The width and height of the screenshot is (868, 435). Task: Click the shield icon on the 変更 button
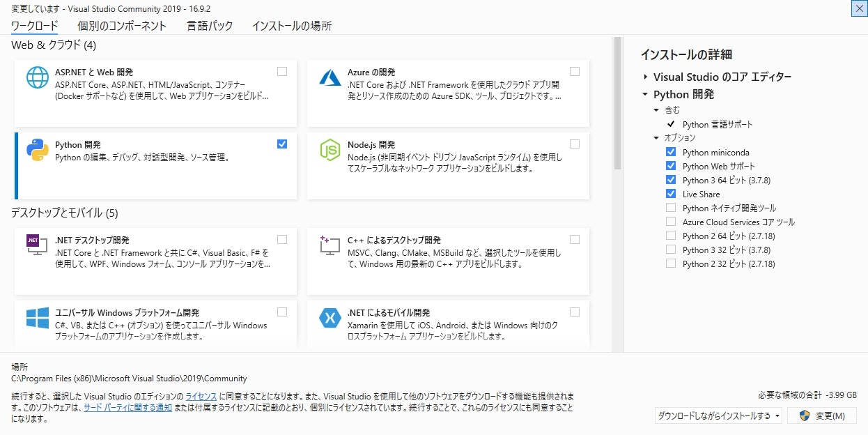coord(805,415)
